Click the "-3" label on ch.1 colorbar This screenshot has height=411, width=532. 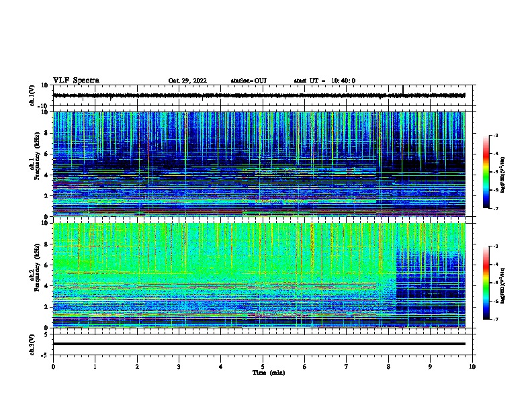click(495, 136)
